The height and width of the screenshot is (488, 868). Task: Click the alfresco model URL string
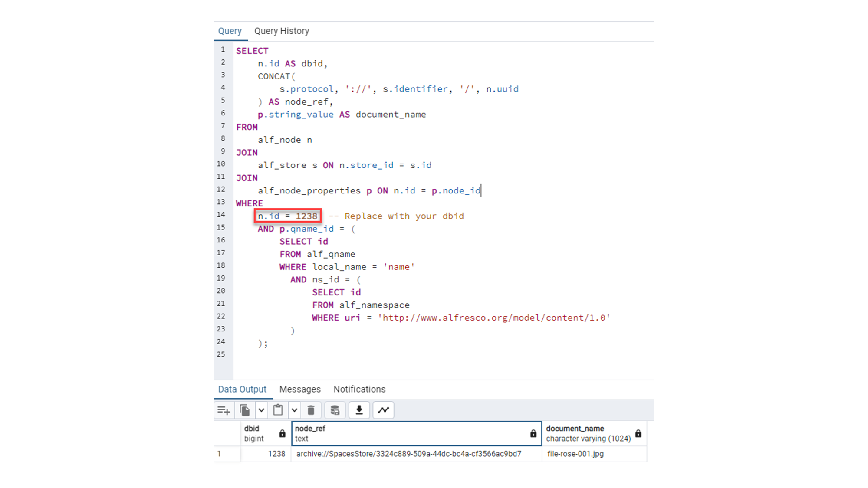point(494,318)
